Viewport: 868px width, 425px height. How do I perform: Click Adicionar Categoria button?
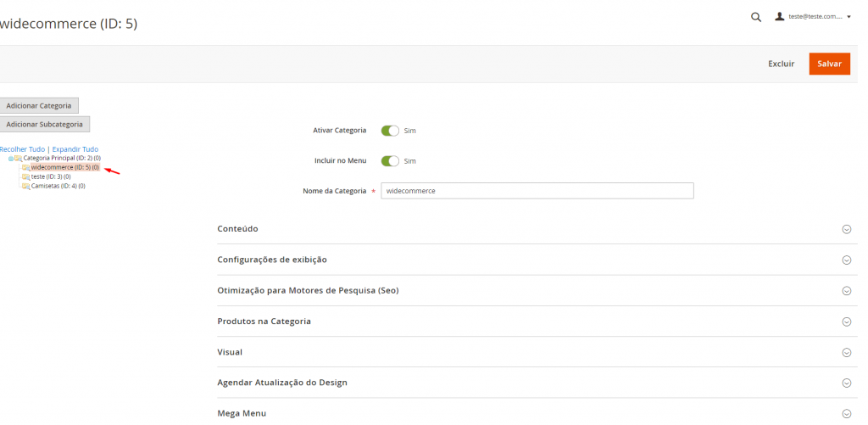tap(39, 105)
